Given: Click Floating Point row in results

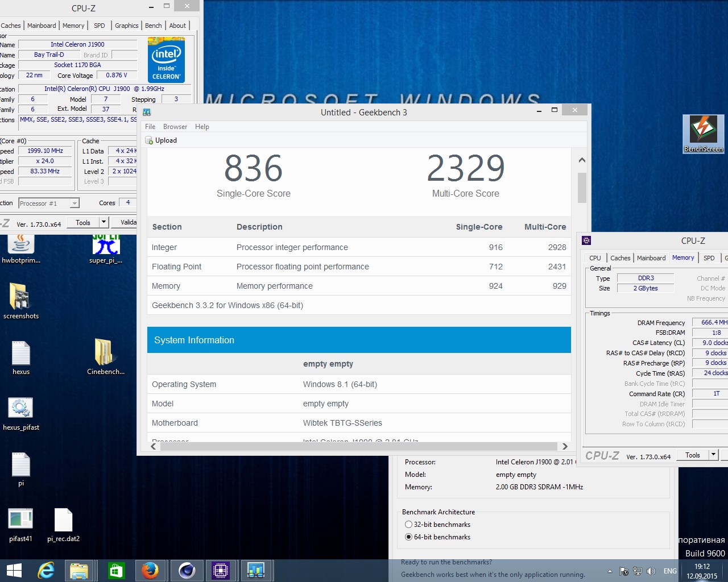Looking at the screenshot, I should (x=359, y=267).
